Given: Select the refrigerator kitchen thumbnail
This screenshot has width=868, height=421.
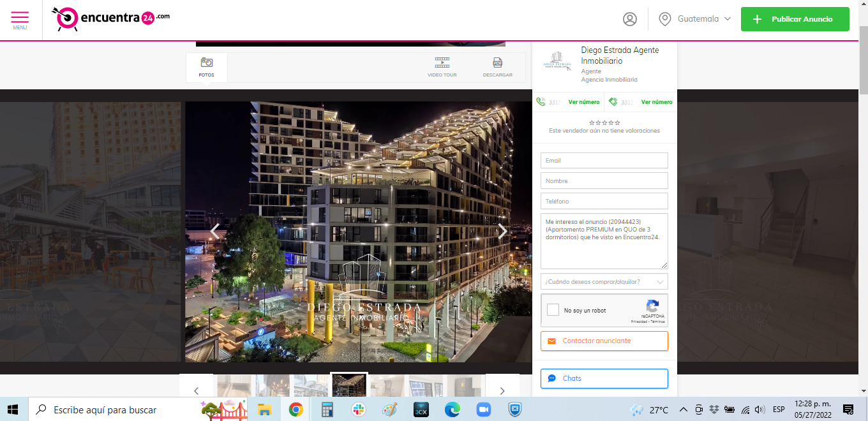Looking at the screenshot, I should pyautogui.click(x=464, y=387).
